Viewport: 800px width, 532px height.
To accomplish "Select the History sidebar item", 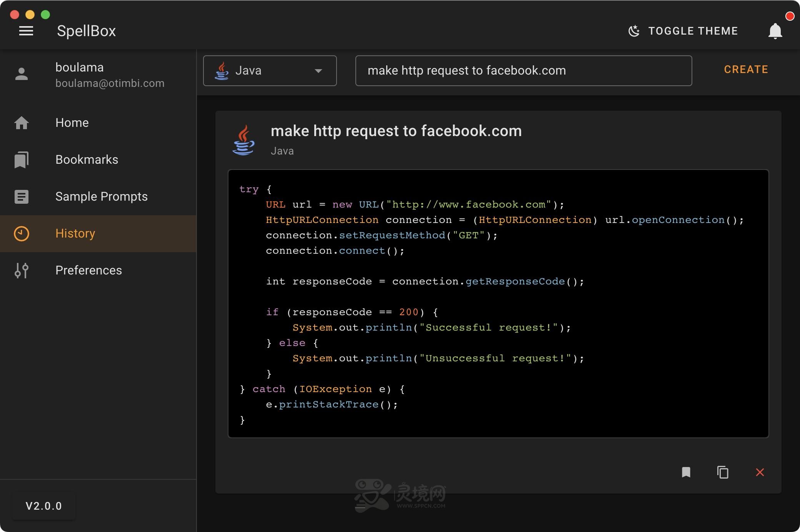I will pos(98,233).
